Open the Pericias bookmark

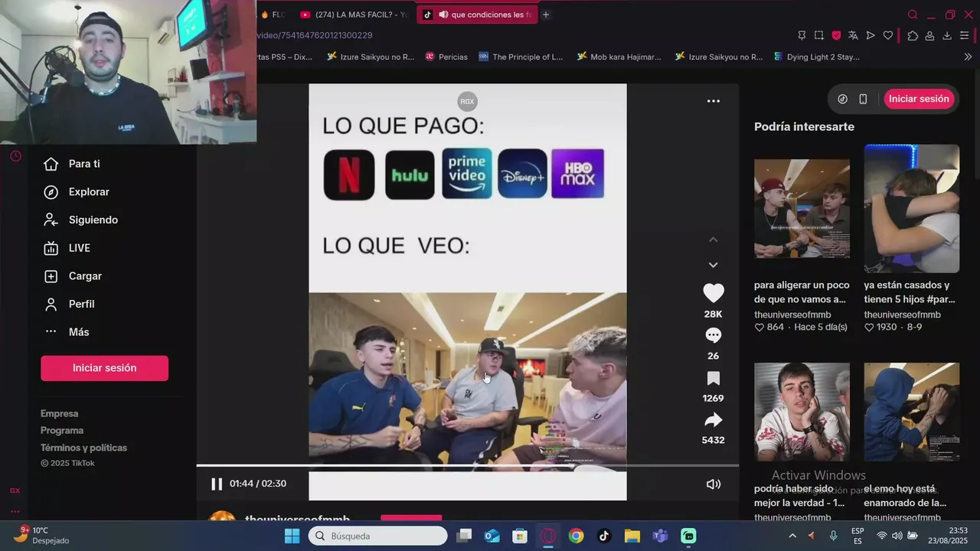point(446,57)
